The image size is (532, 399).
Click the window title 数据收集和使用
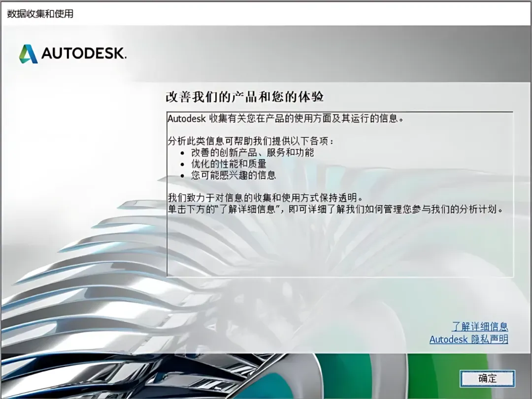[x=40, y=14]
